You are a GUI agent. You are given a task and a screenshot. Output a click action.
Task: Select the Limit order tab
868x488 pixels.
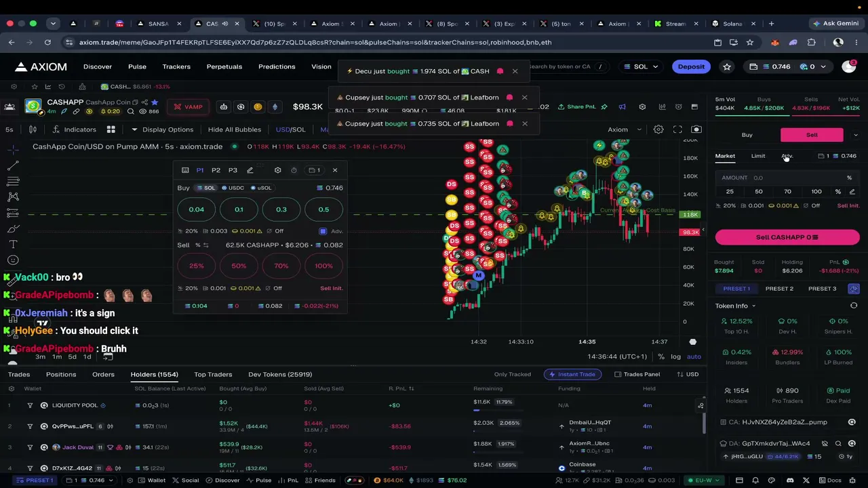pyautogui.click(x=758, y=156)
